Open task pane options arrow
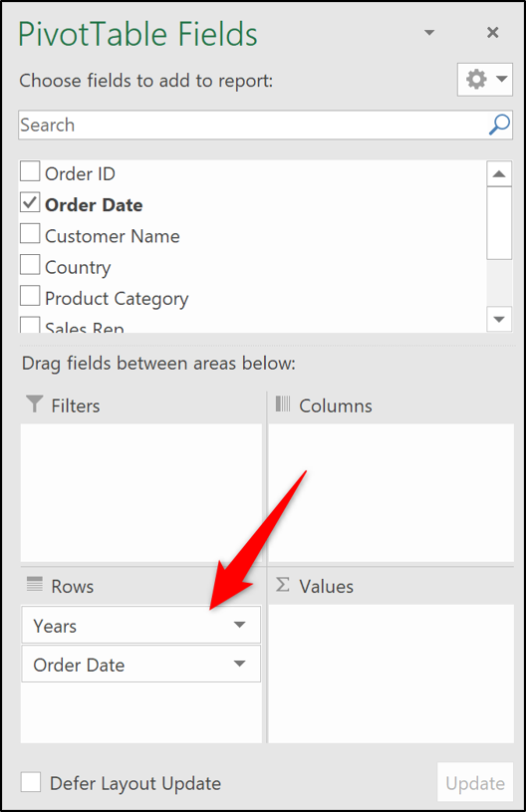This screenshot has width=526, height=812. point(429,33)
